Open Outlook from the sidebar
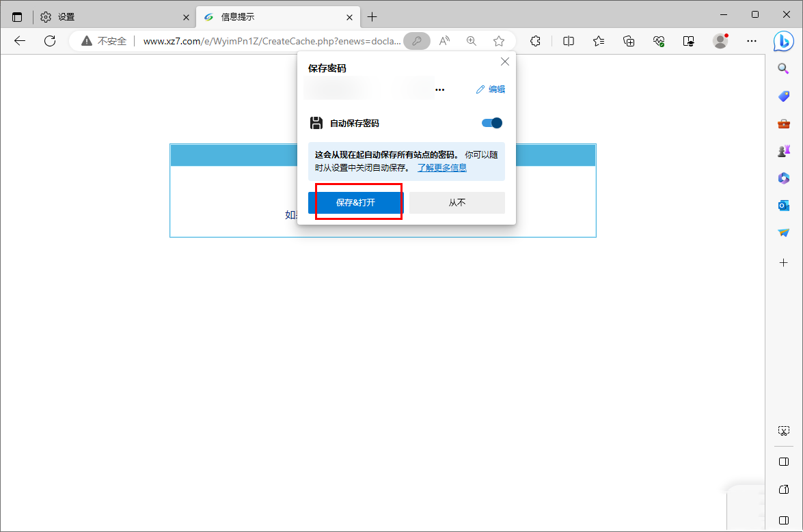This screenshot has width=803, height=532. pos(783,205)
